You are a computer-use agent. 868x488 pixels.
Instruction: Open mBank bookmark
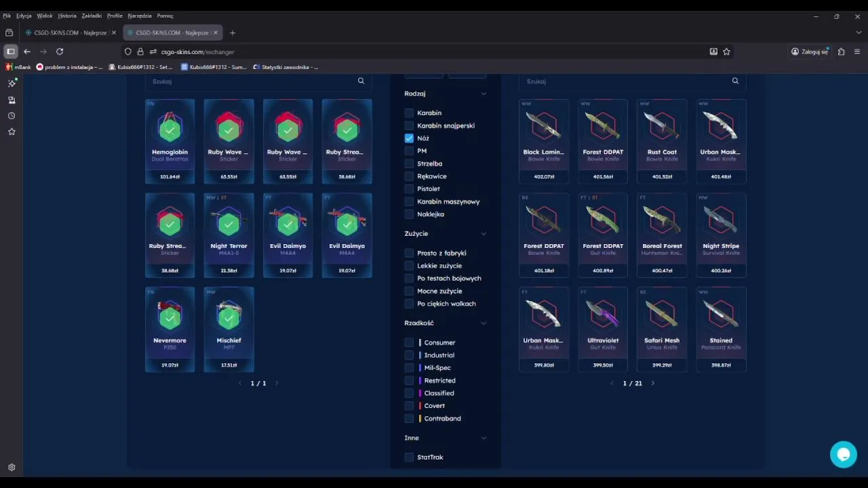18,67
